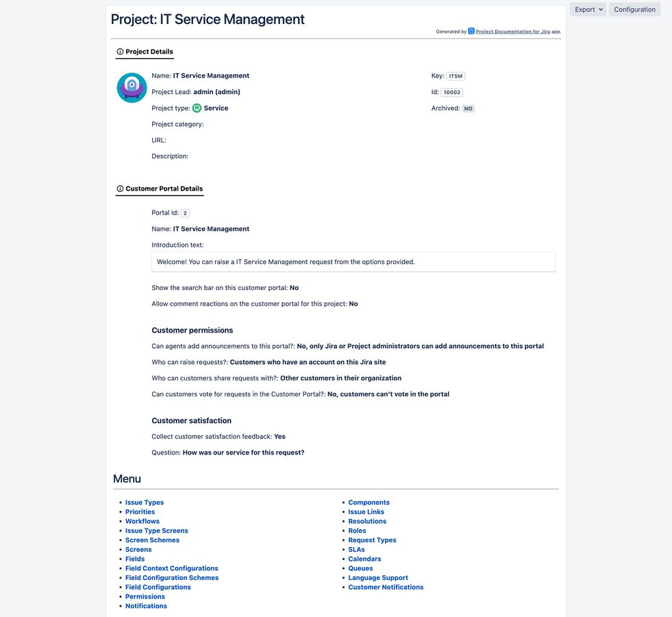Open the Priorities menu link

pyautogui.click(x=140, y=512)
